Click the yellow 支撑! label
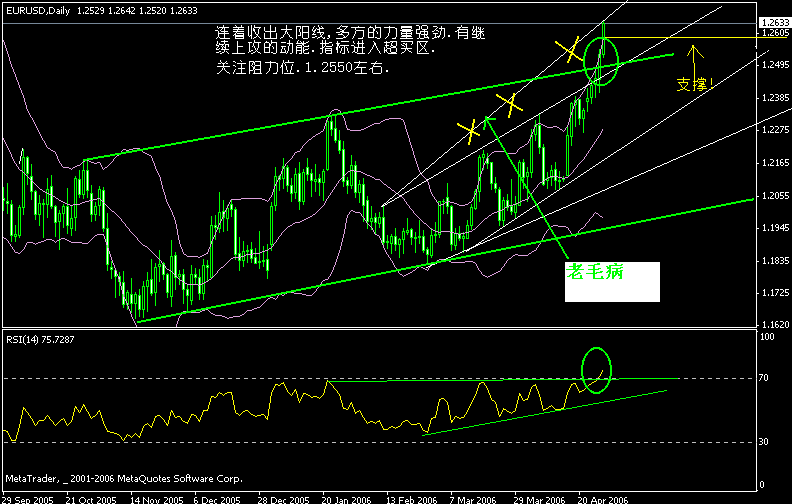The image size is (792, 504). 695,84
